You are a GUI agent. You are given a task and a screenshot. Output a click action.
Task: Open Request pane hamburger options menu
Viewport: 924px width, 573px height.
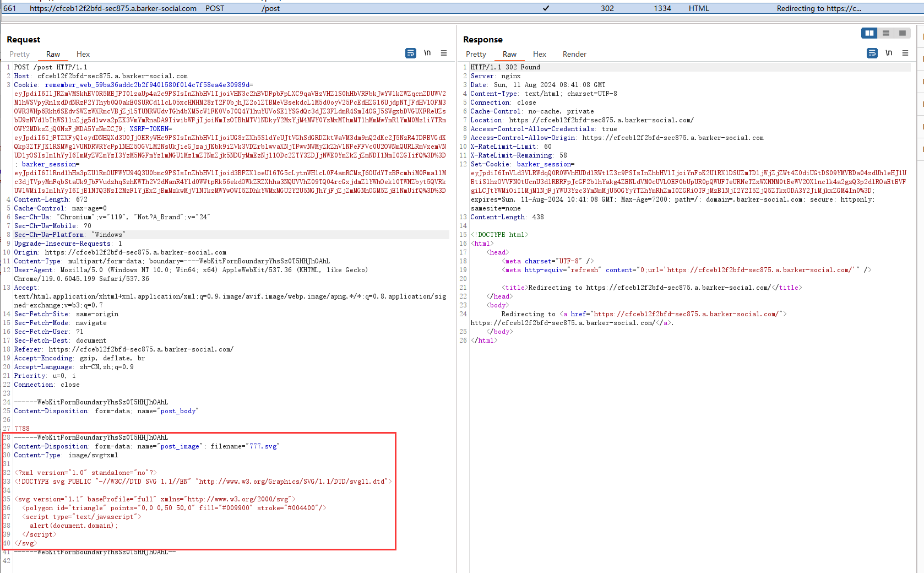pyautogui.click(x=444, y=53)
